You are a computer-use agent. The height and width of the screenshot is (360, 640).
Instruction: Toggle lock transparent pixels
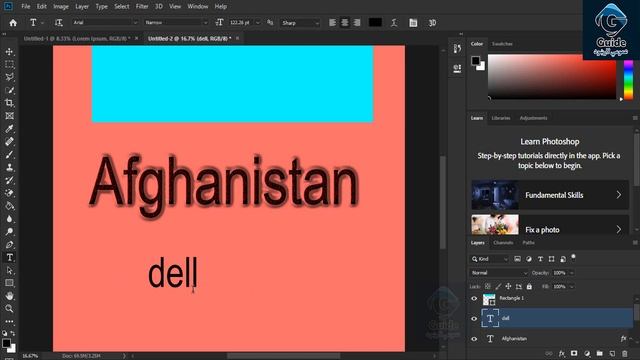coord(488,287)
